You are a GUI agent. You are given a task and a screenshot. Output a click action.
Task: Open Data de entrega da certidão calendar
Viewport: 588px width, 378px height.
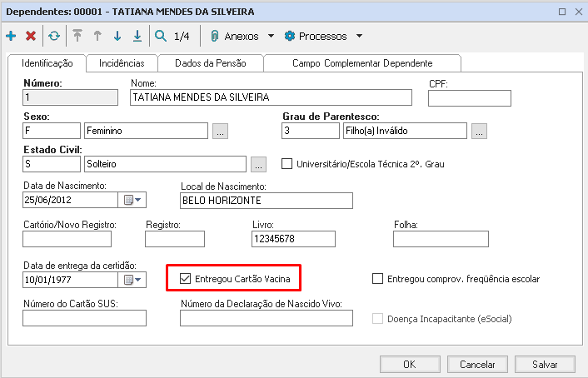click(132, 280)
